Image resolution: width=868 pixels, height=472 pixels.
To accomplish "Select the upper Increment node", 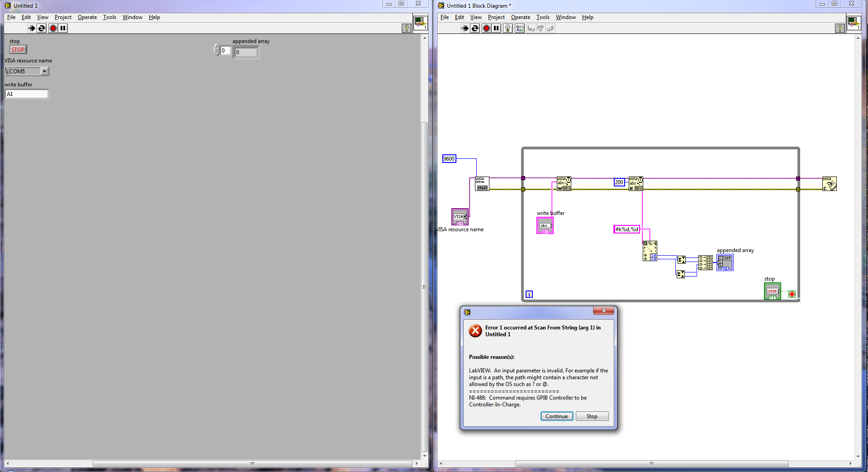I will point(682,260).
